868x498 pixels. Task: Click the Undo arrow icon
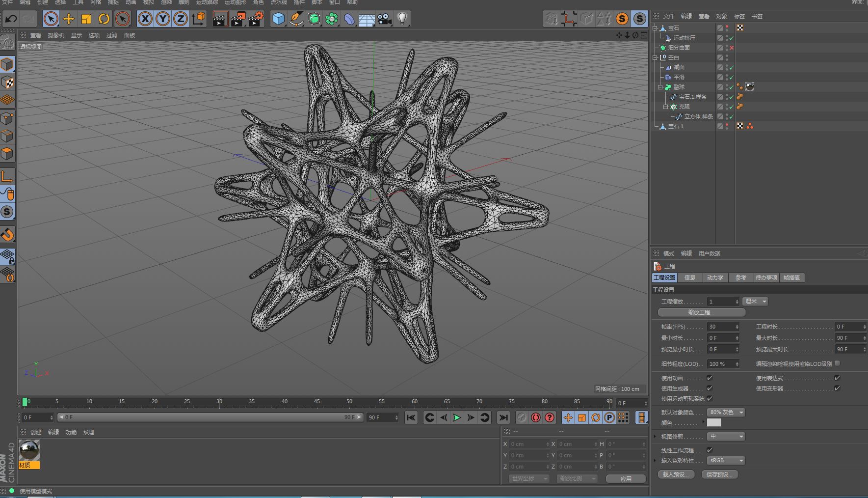(x=11, y=19)
